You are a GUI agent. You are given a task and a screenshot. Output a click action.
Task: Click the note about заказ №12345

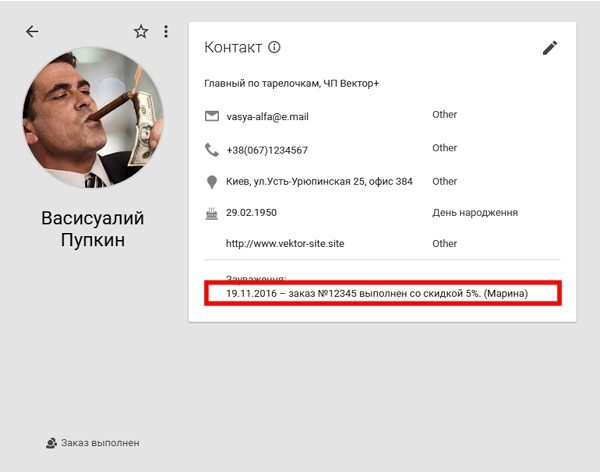[377, 293]
